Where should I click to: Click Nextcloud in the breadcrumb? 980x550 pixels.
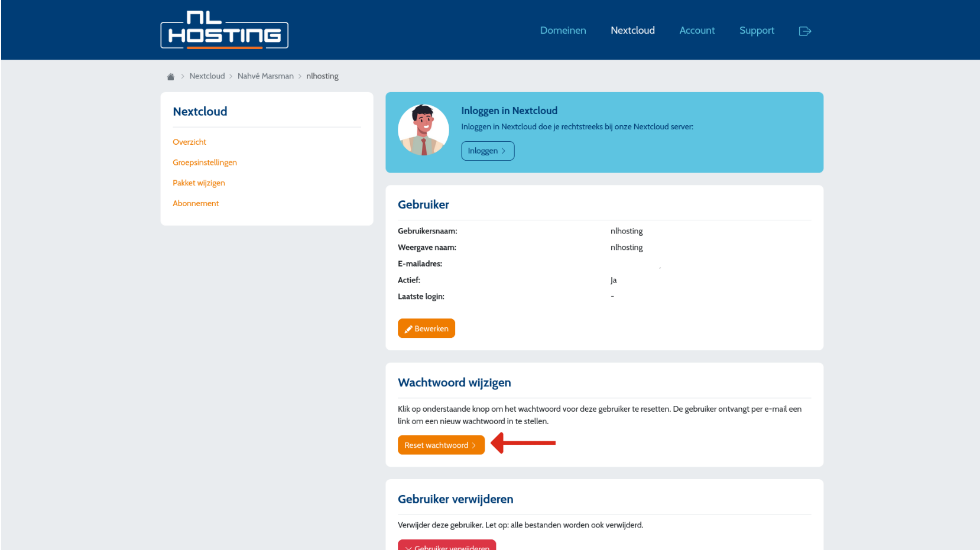pos(207,76)
